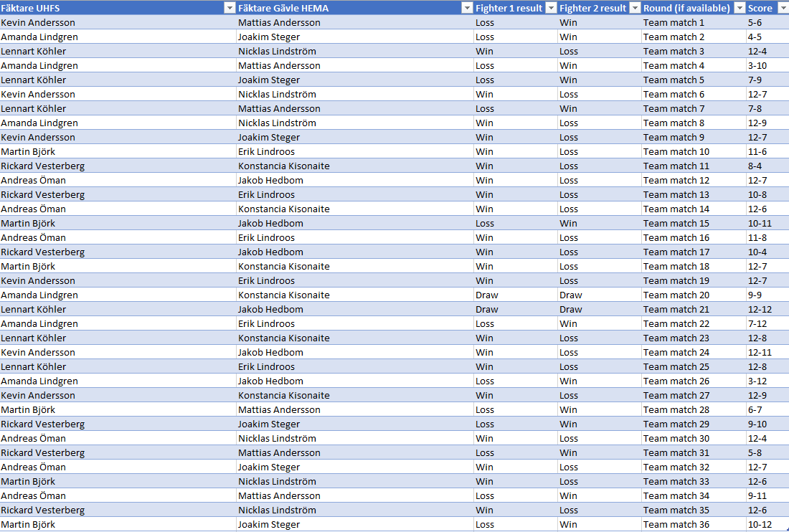Select the 9-10 score cell
The image size is (789, 532).
click(768, 424)
